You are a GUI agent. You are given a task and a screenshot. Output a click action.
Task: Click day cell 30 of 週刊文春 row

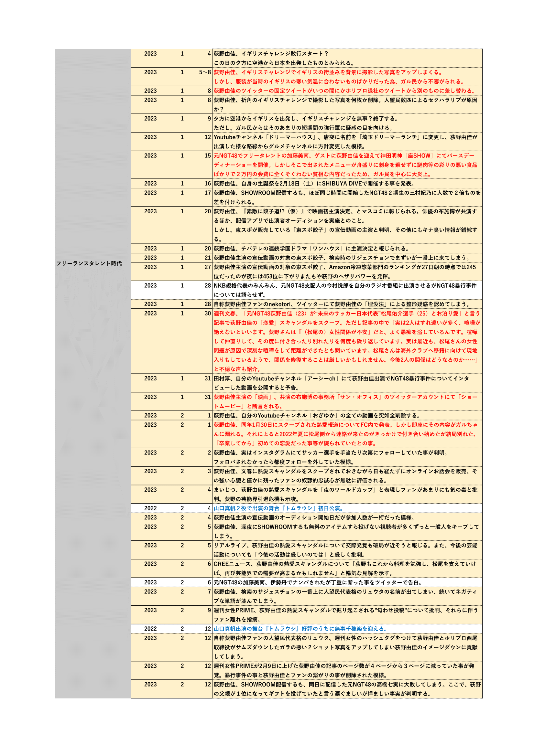coord(208,314)
